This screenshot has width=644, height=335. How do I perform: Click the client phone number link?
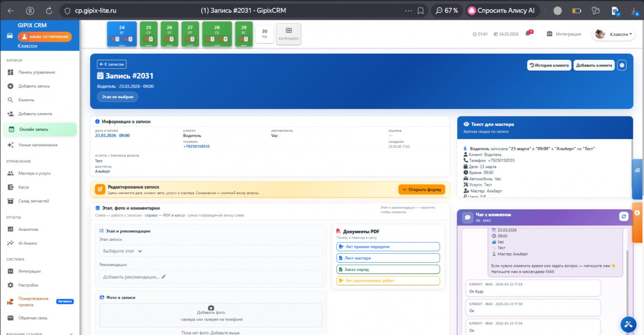197,147
